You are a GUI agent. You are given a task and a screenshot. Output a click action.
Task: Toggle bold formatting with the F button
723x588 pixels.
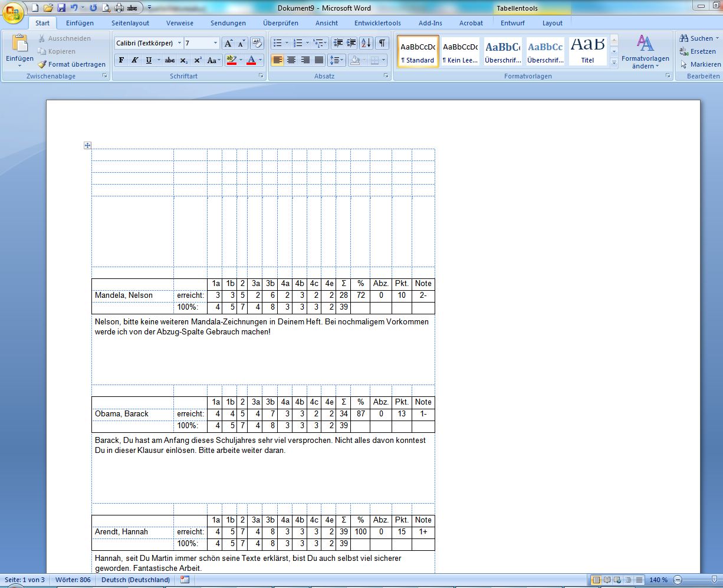point(121,60)
